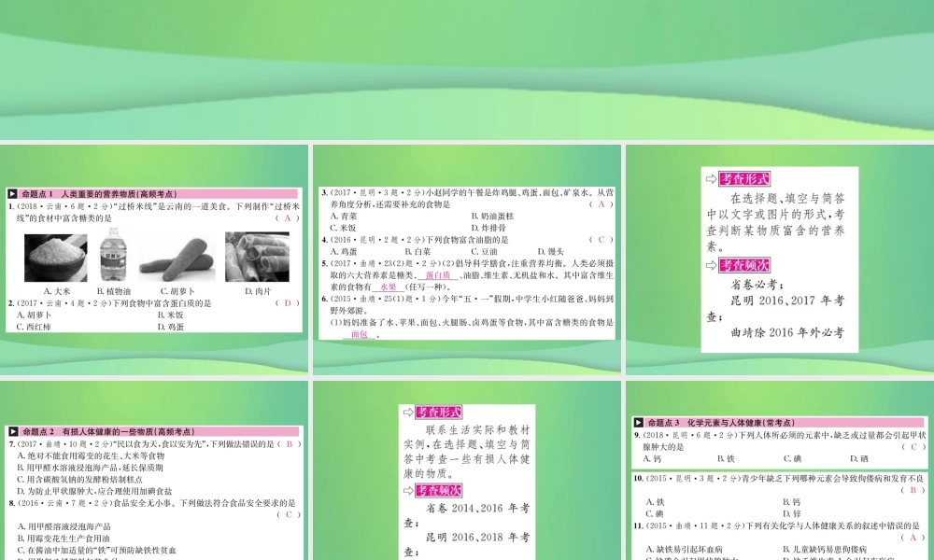Click the filled-in answer 面包 in question 6
This screenshot has width=934, height=560.
[360, 334]
